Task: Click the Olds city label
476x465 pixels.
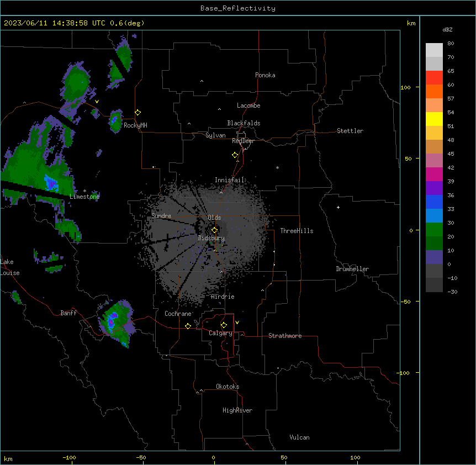Action: coord(214,218)
